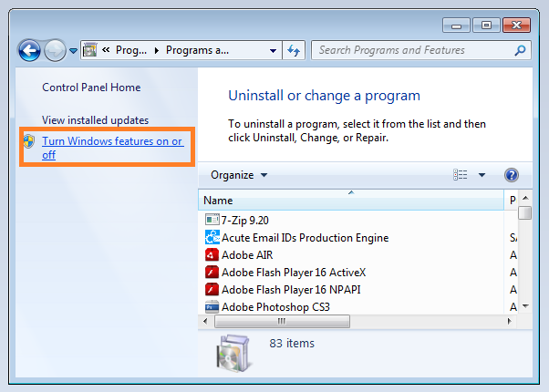
Task: Click the Search Programs and Features field
Action: click(420, 50)
